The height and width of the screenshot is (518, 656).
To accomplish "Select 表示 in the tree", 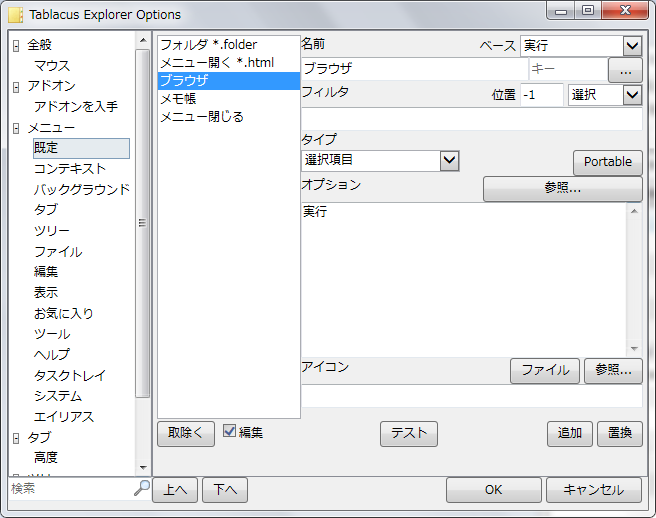I will click(46, 292).
